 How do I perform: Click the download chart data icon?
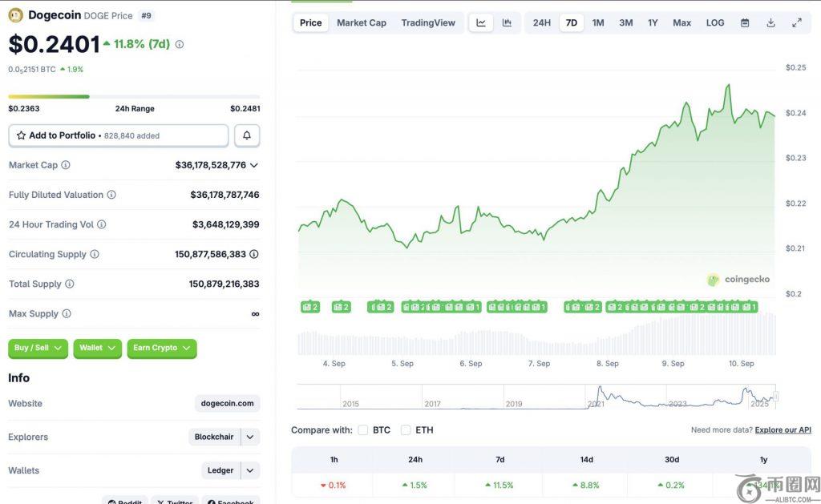tap(770, 22)
